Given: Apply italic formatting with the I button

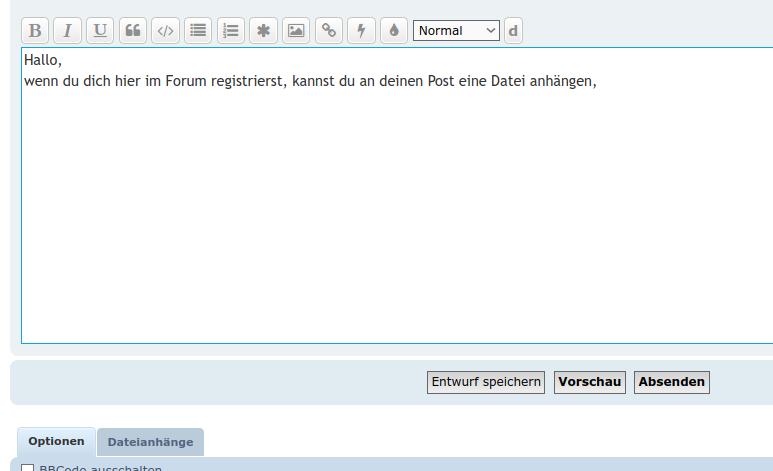Looking at the screenshot, I should (x=67, y=30).
